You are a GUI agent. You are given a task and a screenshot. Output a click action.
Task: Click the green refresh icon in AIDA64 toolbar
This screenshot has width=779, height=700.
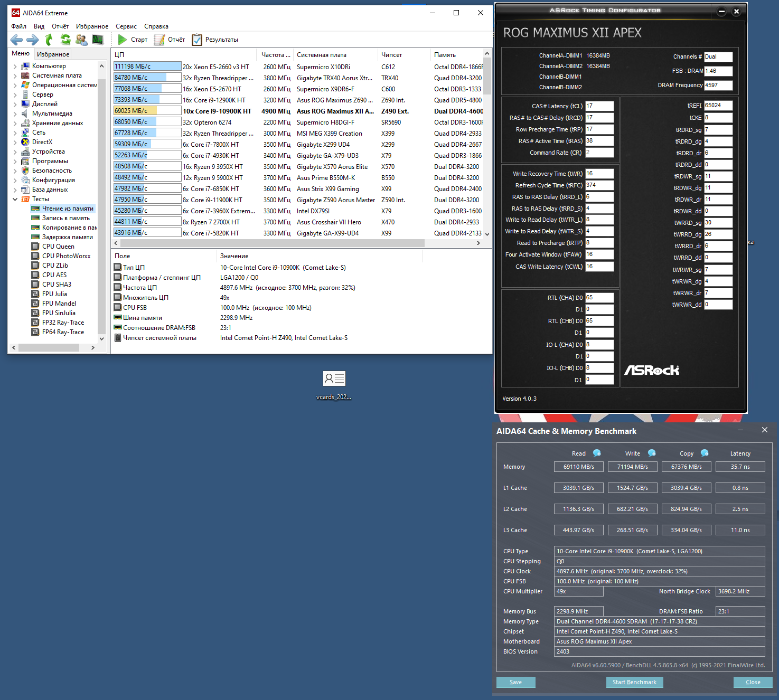pos(65,40)
